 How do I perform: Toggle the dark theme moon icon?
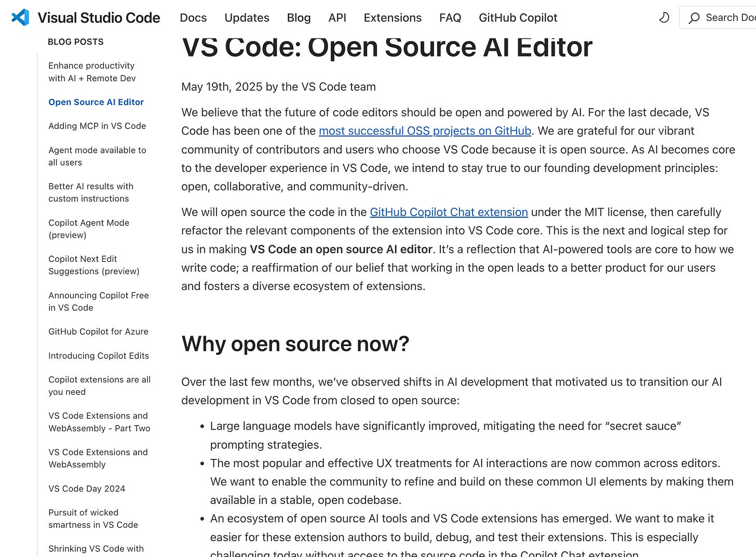point(664,18)
